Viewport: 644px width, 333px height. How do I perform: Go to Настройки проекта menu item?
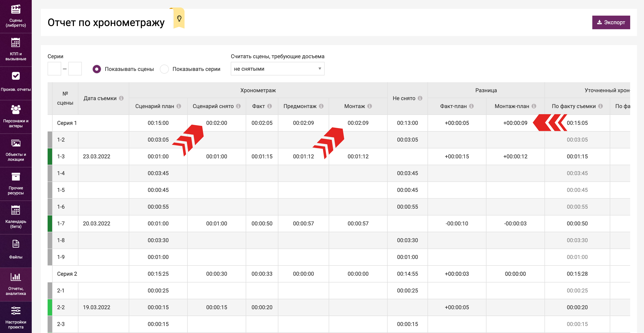pos(16,317)
